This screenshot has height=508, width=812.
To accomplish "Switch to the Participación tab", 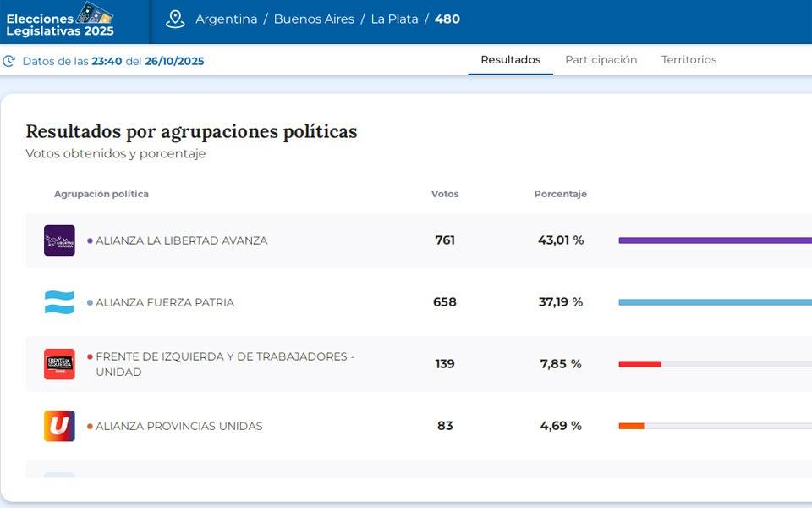I will click(x=601, y=60).
